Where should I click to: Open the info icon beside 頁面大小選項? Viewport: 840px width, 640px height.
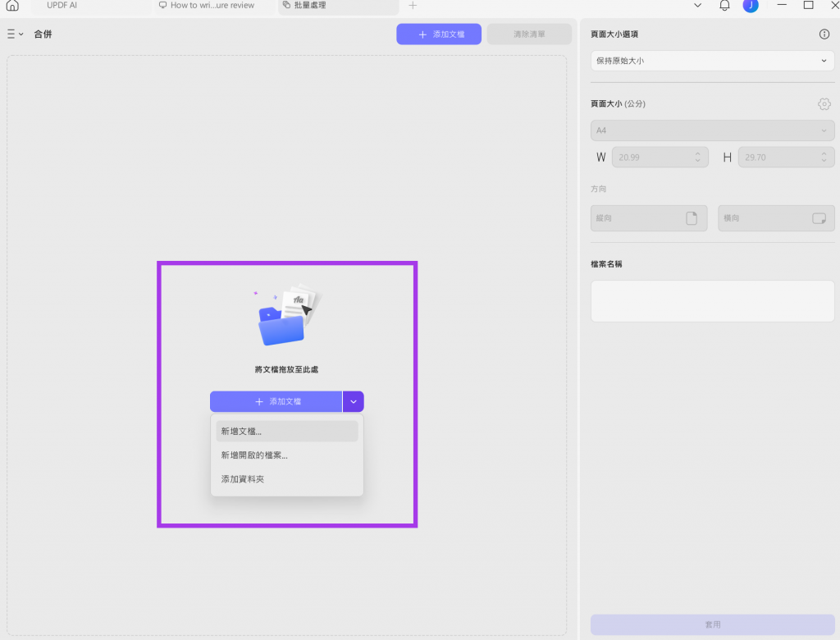[x=824, y=34]
